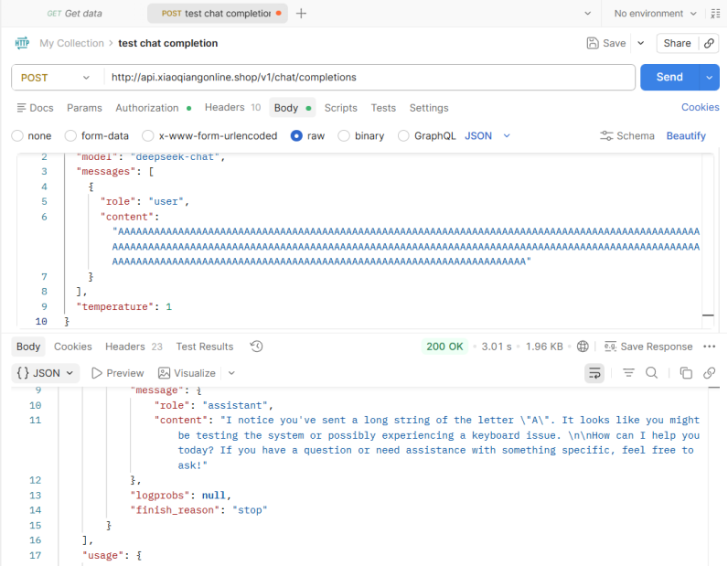Toggle word wrap in response

594,373
